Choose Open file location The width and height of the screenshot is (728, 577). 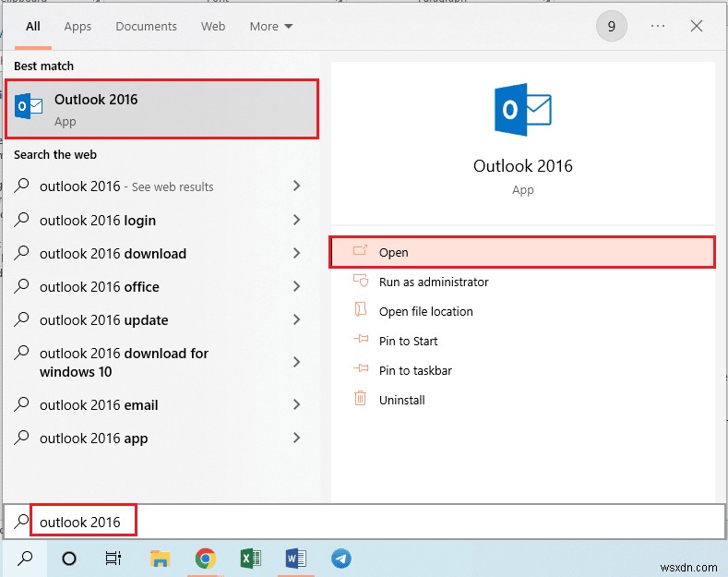pyautogui.click(x=522, y=311)
